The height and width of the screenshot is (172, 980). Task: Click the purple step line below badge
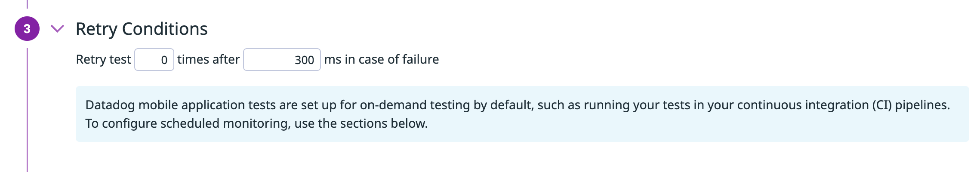tap(27, 107)
